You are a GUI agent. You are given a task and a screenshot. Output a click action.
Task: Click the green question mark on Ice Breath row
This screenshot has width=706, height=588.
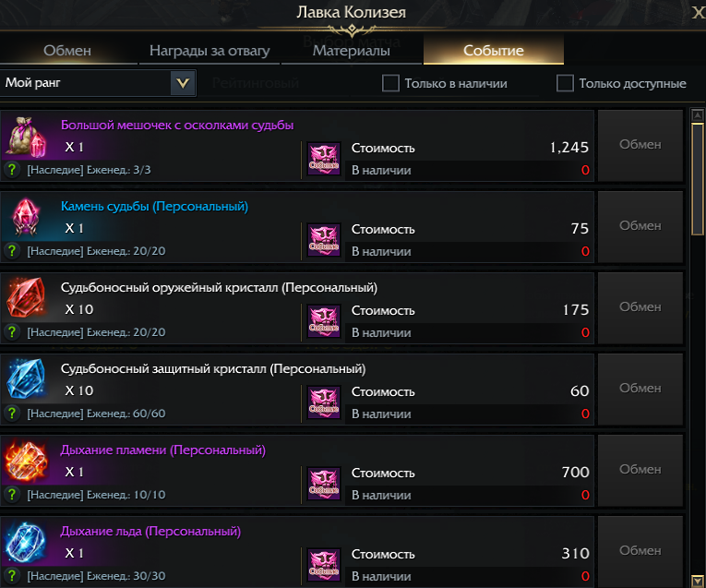point(12,576)
